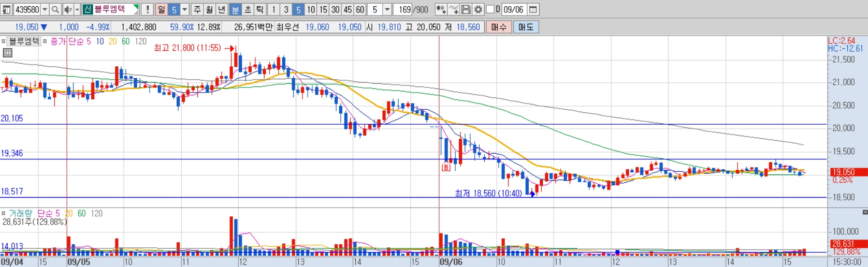Expand the speaker options dropdown

click(x=77, y=10)
